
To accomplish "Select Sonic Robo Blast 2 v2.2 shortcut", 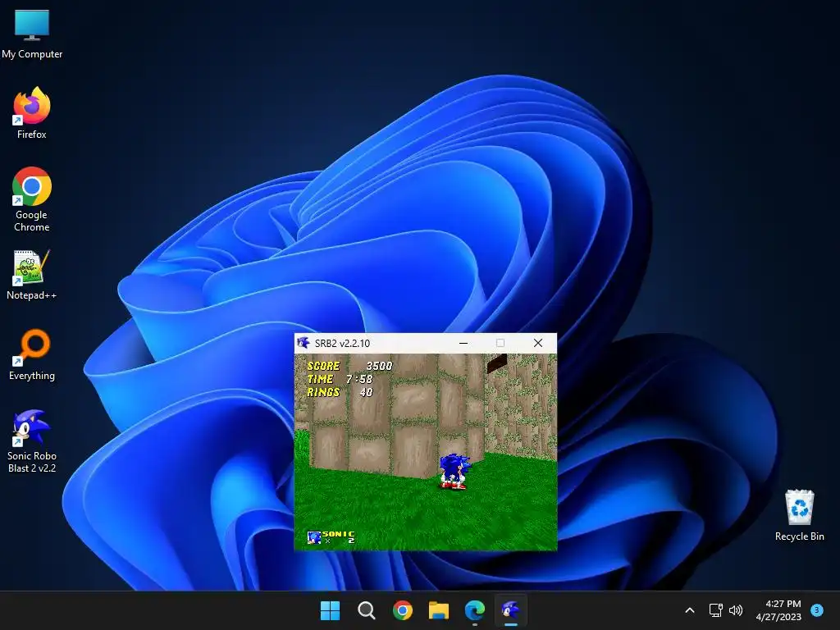I will [32, 441].
